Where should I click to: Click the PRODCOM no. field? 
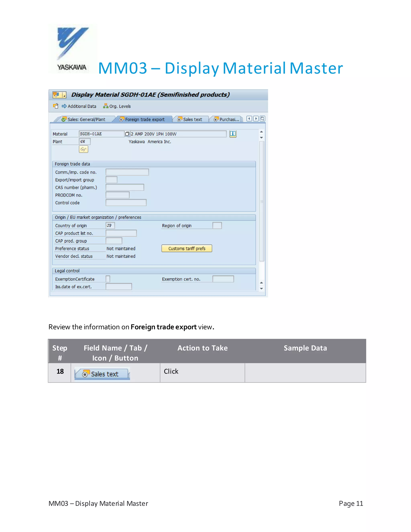coord(117,195)
